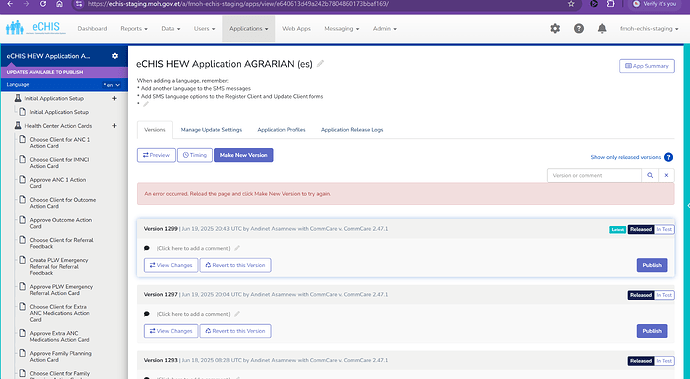Click the eCHIS logo
The image size is (690, 379).
[x=35, y=27]
